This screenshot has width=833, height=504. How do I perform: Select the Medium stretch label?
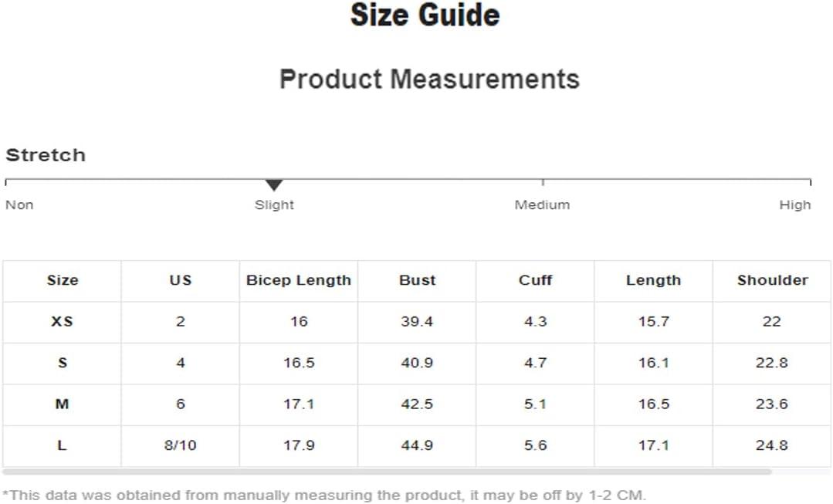pyautogui.click(x=542, y=205)
